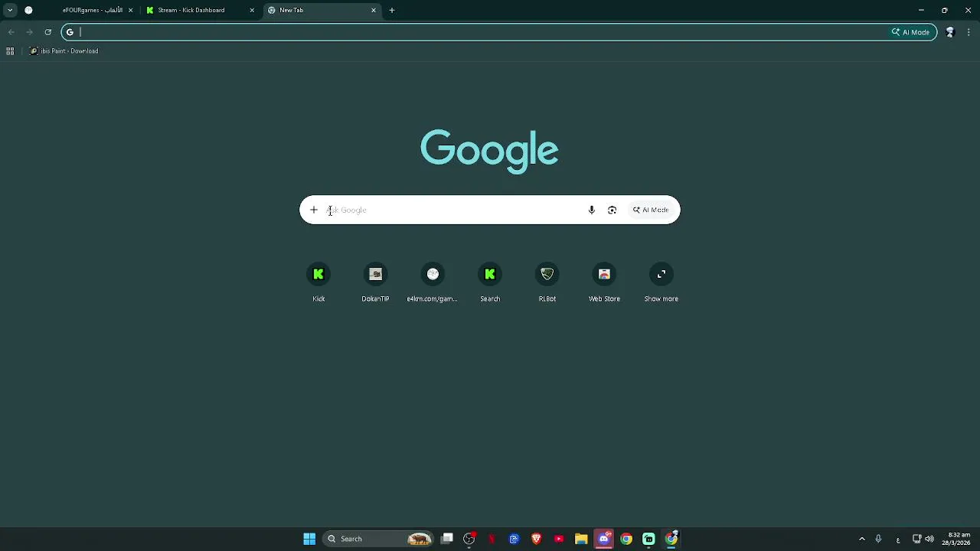This screenshot has width=980, height=551.
Task: Click the taskbar Search box
Action: coord(378,539)
